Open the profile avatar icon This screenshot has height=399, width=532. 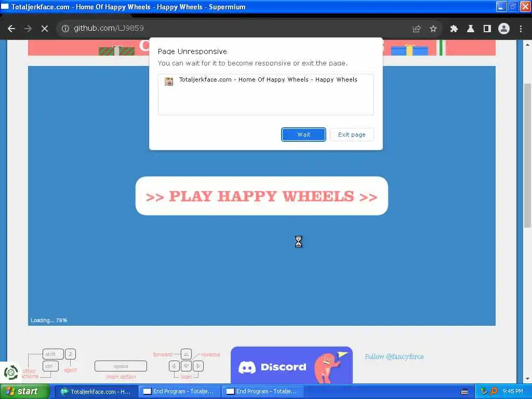tap(504, 29)
